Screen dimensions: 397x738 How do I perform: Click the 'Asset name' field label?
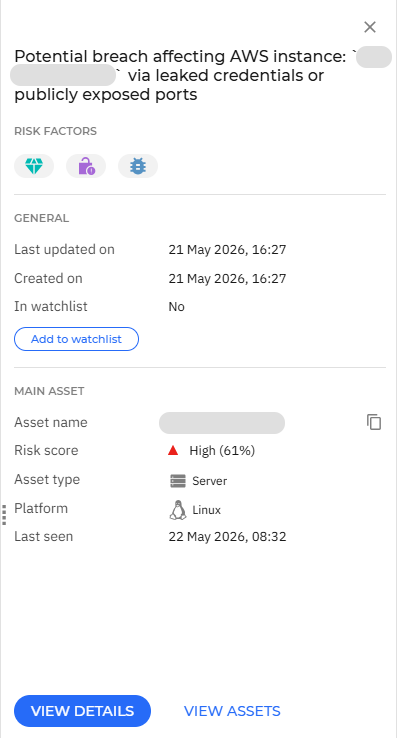coord(51,422)
